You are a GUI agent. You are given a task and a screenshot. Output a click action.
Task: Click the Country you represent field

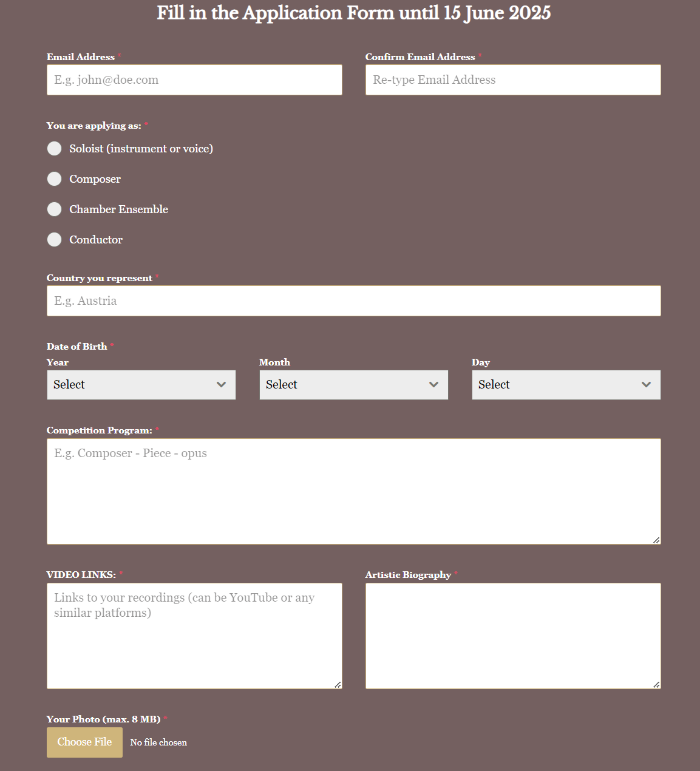point(354,301)
